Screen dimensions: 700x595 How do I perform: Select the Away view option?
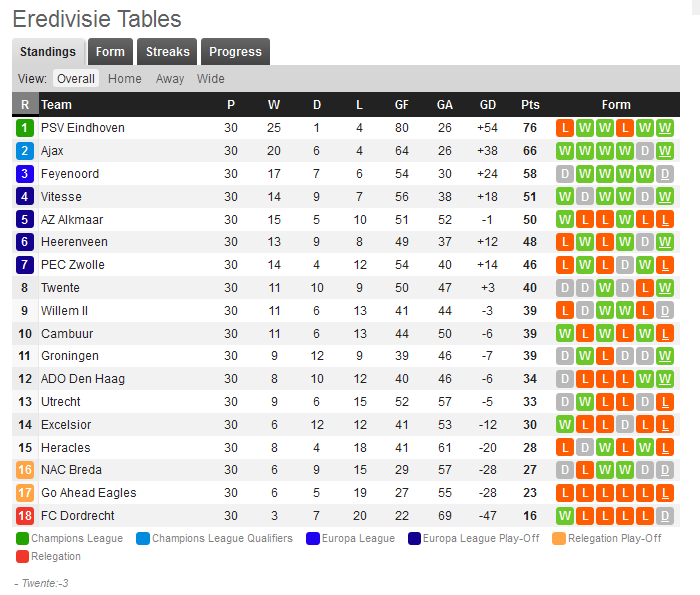tap(170, 79)
